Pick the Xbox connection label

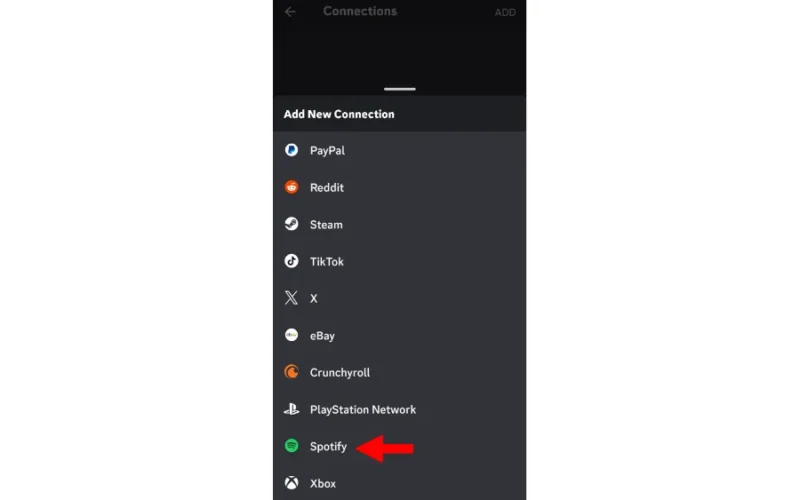[x=323, y=483]
